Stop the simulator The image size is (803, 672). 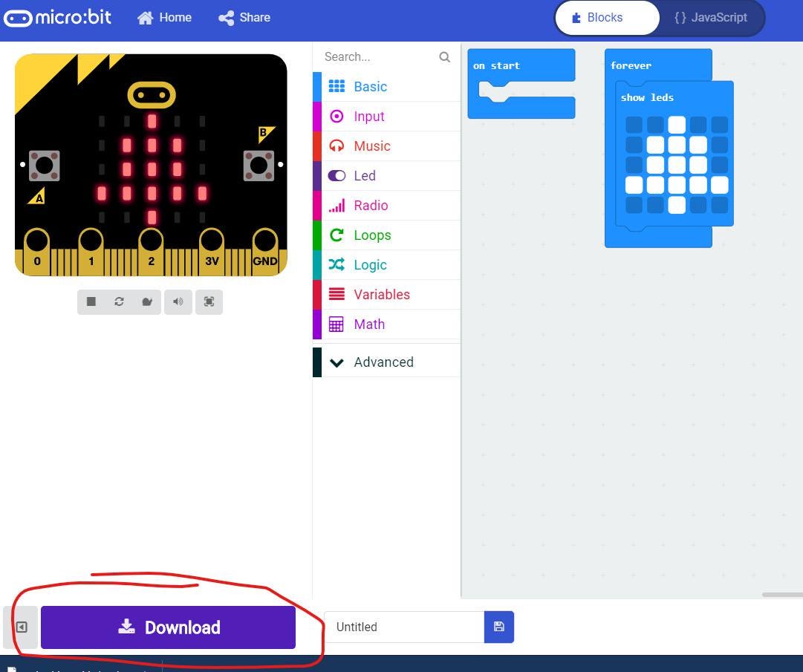(x=91, y=301)
